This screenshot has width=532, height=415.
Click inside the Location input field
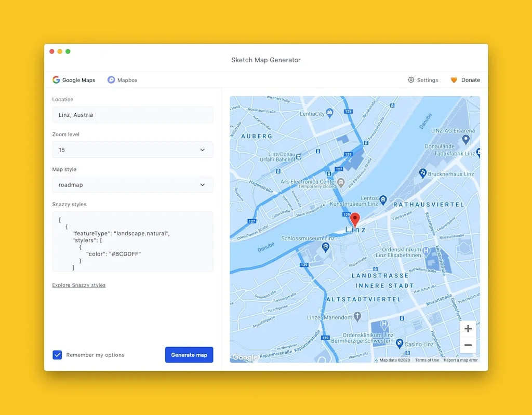click(x=132, y=115)
